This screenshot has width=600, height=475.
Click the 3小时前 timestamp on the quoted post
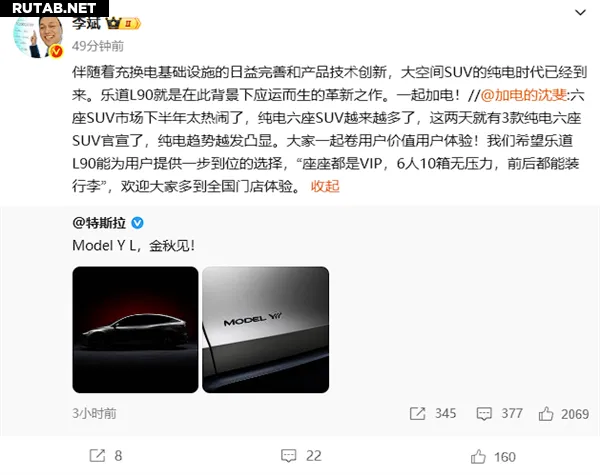pos(94,413)
